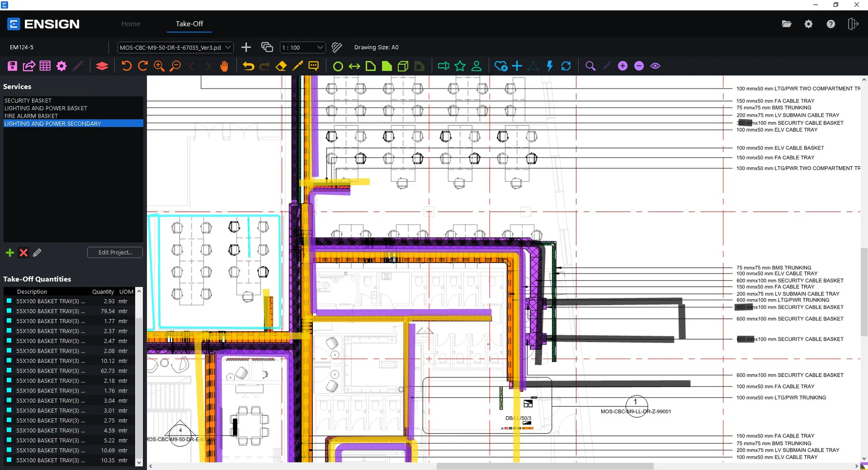
Task: Click the quantities list scroll down arrow
Action: click(x=139, y=462)
